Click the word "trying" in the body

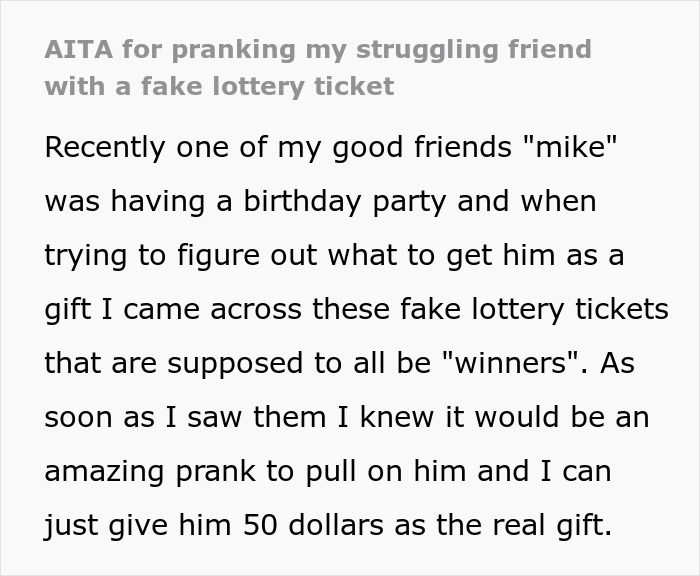(x=89, y=255)
